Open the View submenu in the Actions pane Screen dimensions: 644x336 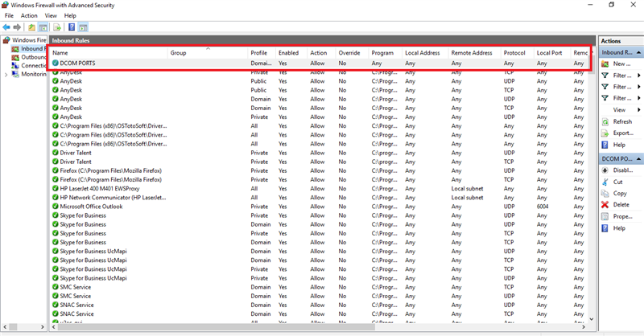(x=620, y=109)
